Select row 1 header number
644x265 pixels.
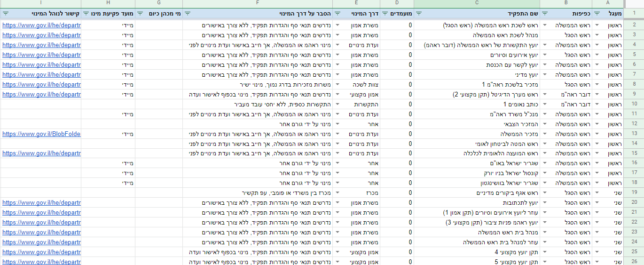(x=634, y=14)
